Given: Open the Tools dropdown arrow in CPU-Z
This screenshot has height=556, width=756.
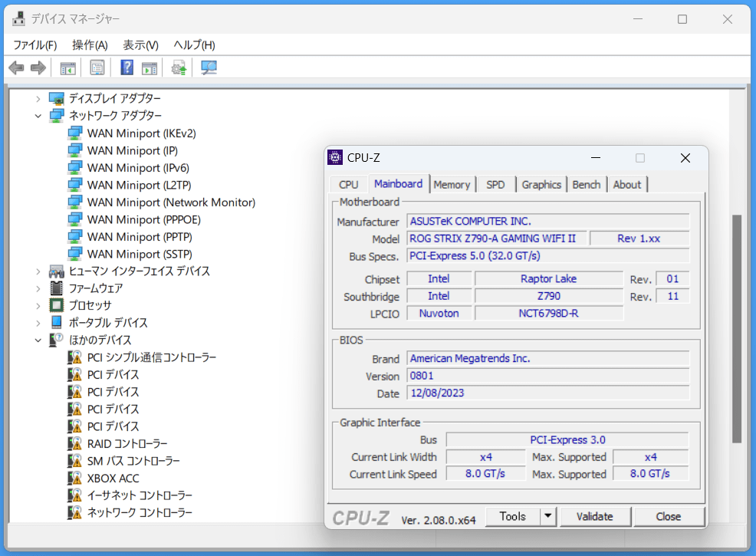Looking at the screenshot, I should [548, 516].
